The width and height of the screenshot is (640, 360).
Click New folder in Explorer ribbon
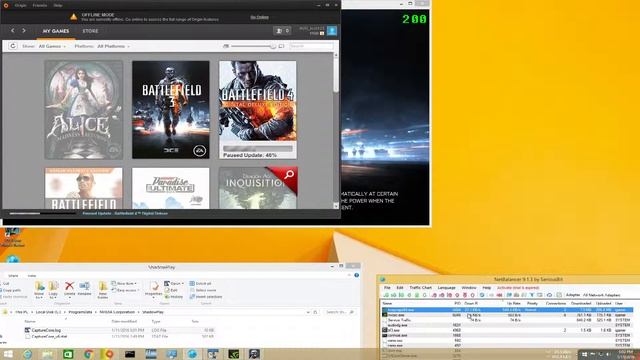pos(103,289)
